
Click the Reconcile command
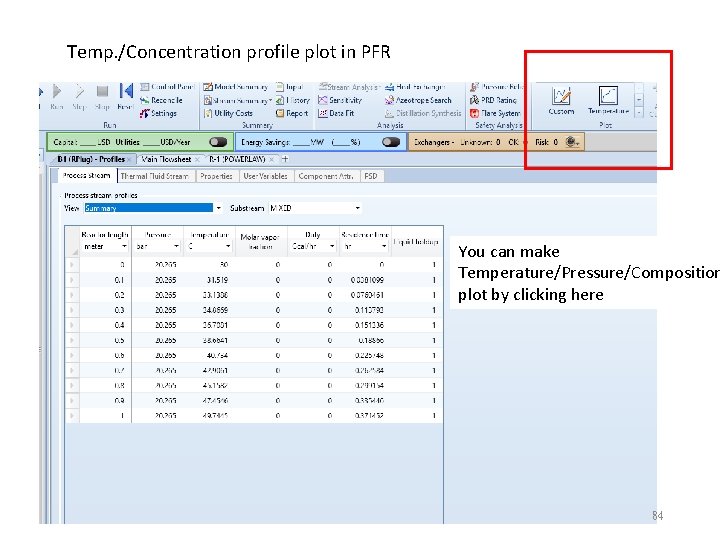[x=161, y=100]
